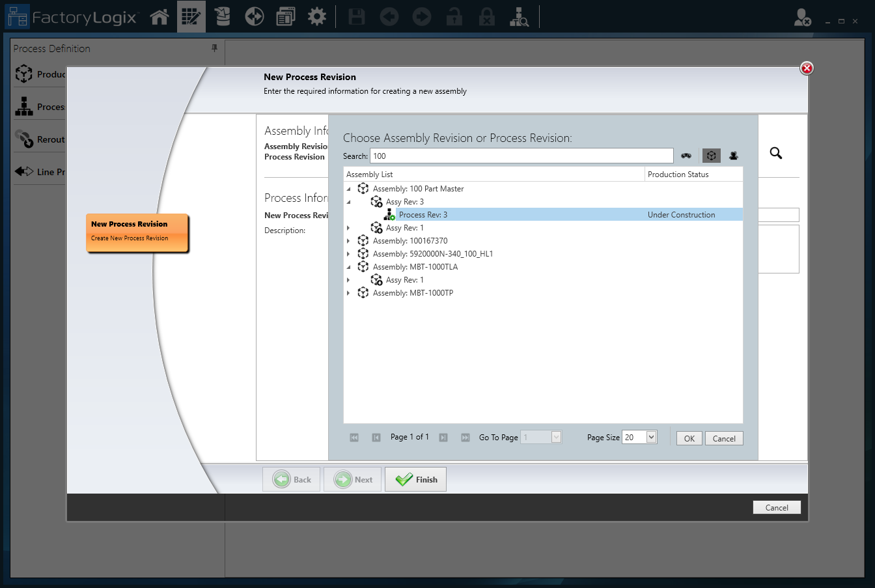Viewport: 875px width, 588px height.
Task: Start a search with the binoculars icon
Action: click(x=687, y=156)
